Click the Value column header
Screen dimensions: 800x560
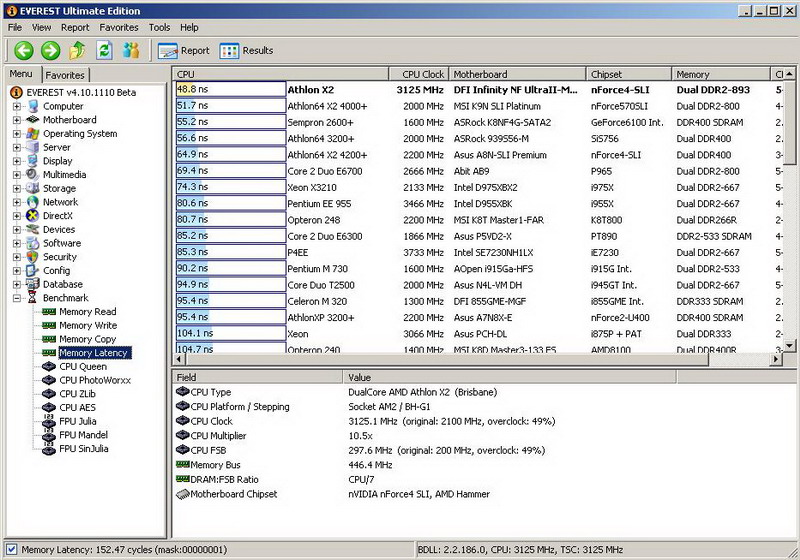pos(510,377)
